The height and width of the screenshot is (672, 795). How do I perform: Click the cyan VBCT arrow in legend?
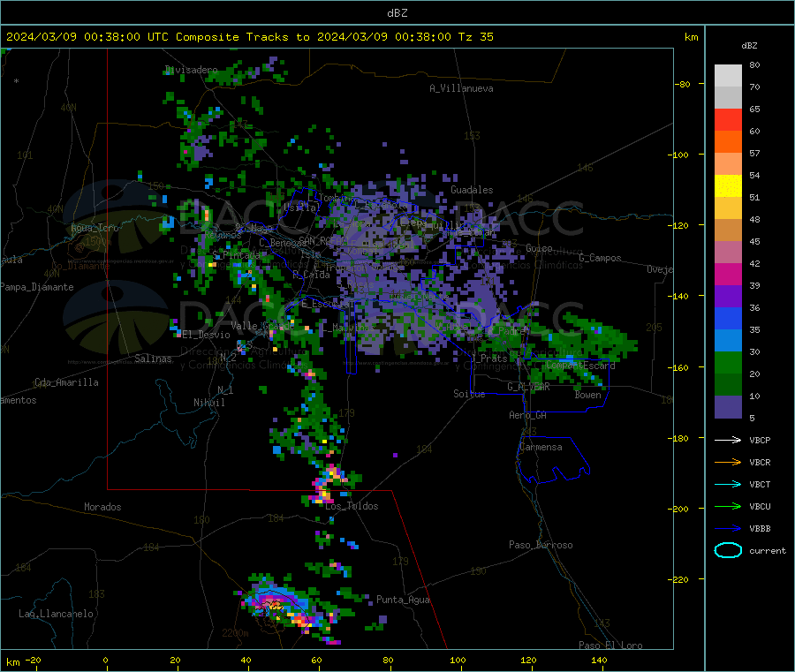click(x=728, y=485)
